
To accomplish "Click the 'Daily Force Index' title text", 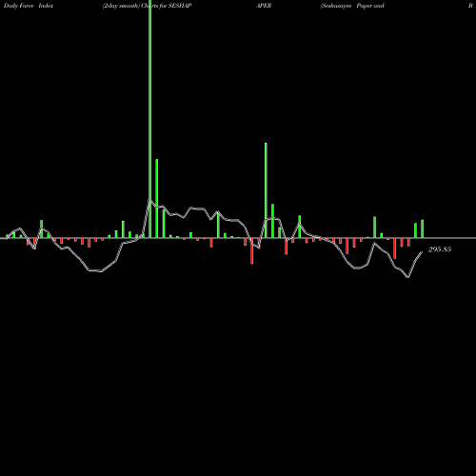I will [x=29, y=6].
